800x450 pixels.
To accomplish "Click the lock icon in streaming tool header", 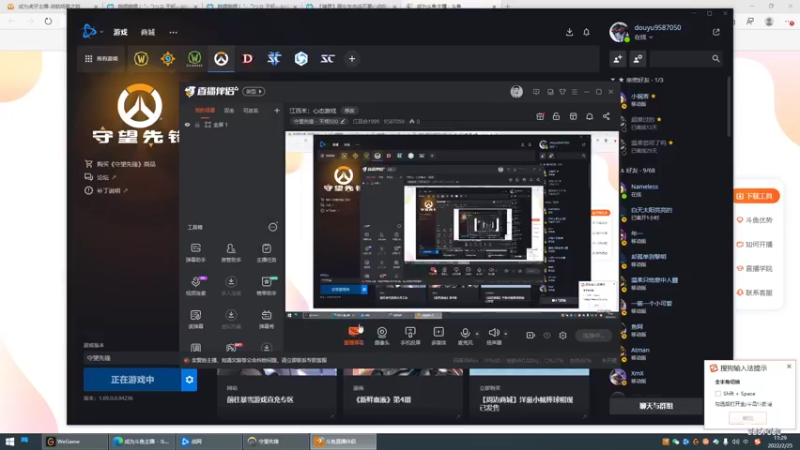I will pos(556,116).
